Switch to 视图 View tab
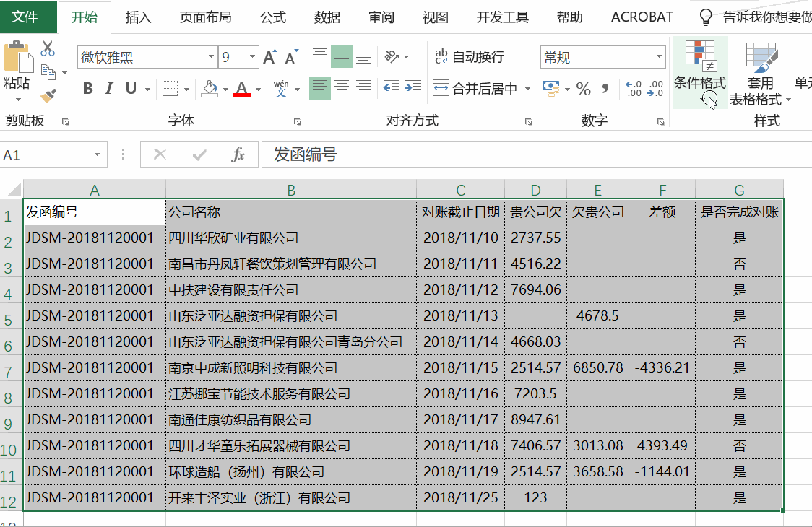812x527 pixels. click(435, 17)
